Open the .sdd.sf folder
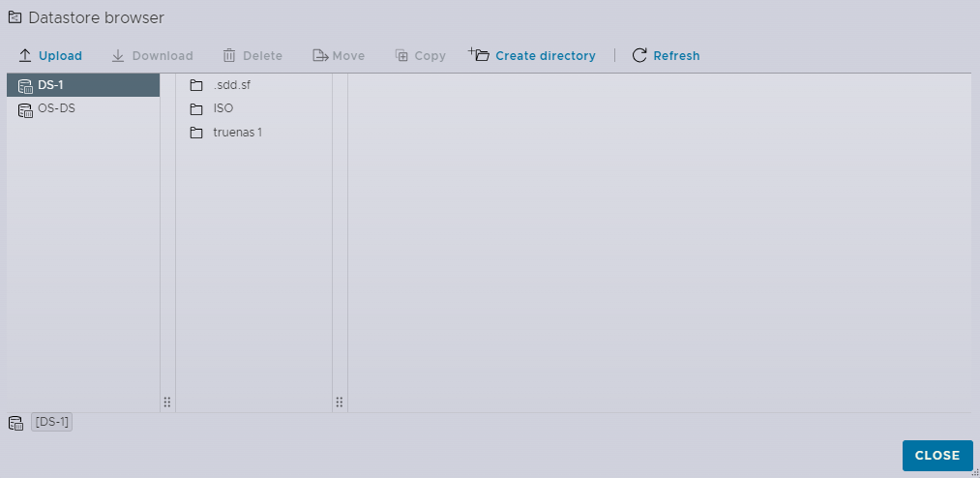The image size is (980, 478). point(232,85)
